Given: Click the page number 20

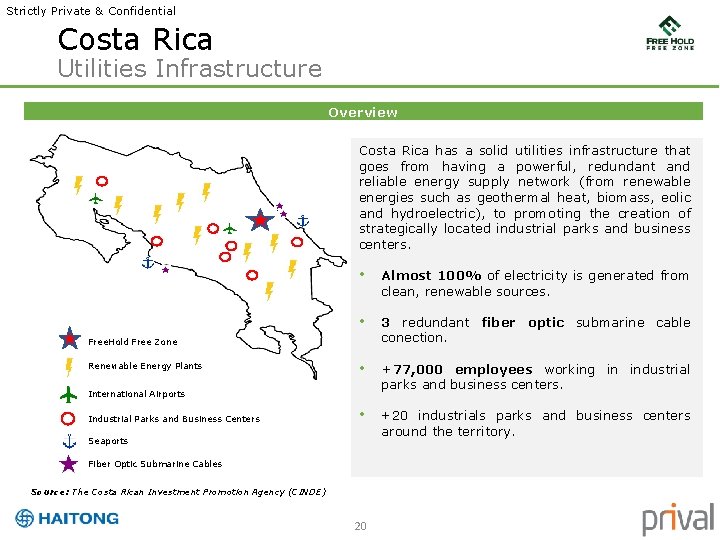Looking at the screenshot, I should 360,526.
